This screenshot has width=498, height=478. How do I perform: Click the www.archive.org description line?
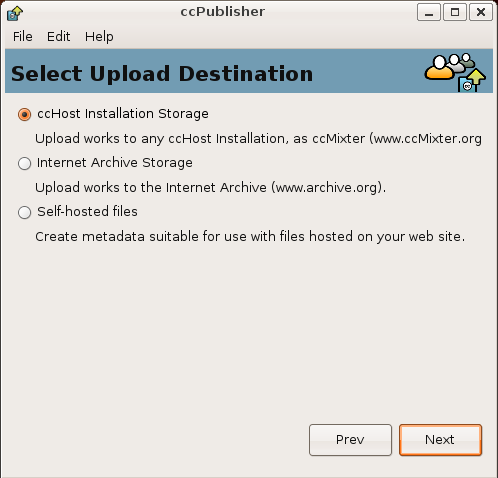click(x=210, y=188)
